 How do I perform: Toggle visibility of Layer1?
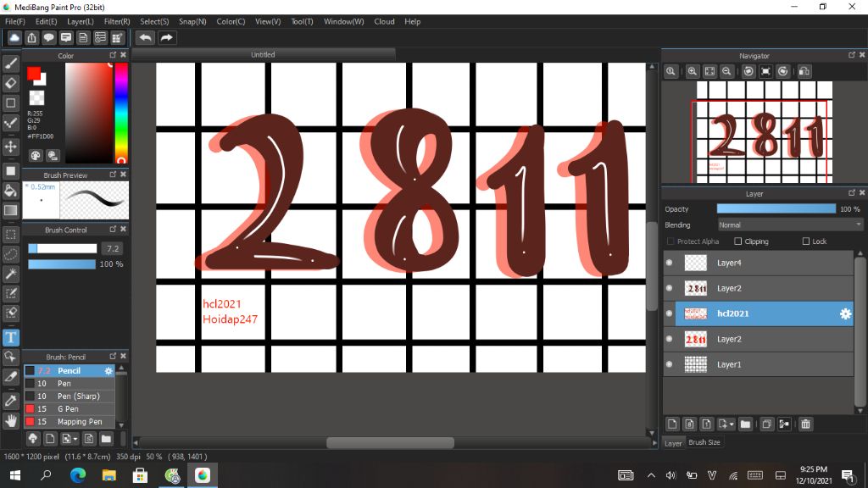[x=670, y=364]
